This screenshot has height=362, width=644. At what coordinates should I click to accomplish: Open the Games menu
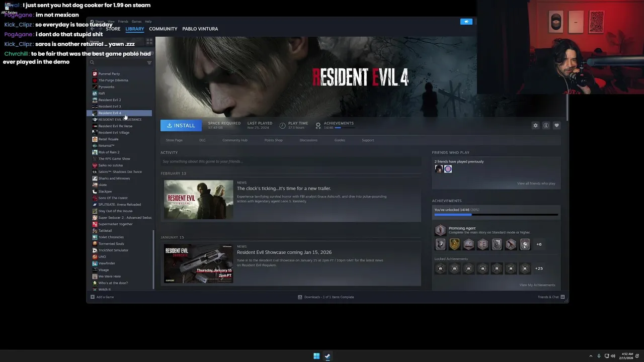136,22
